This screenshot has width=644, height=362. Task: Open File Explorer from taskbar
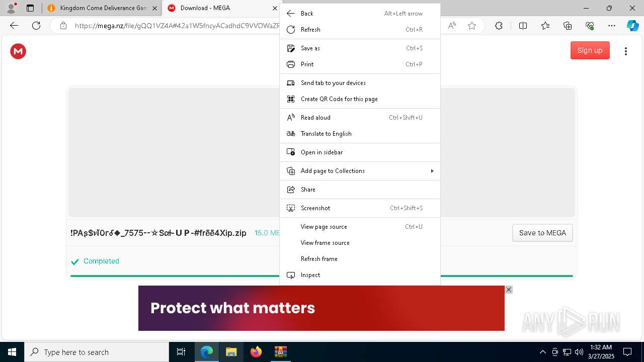click(x=231, y=352)
